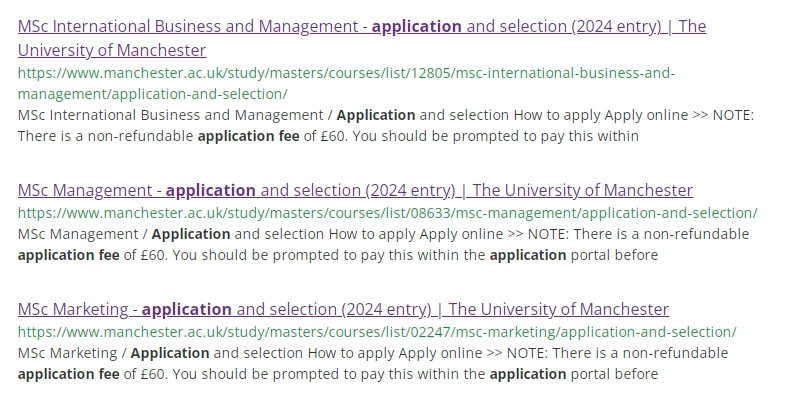This screenshot has height=400, width=797.
Task: Click "(2024 entry)" in the International Business title
Action: (x=614, y=27)
